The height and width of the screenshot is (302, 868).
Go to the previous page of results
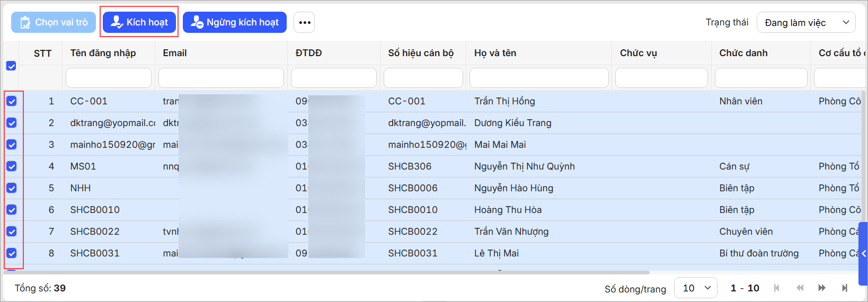tap(800, 288)
